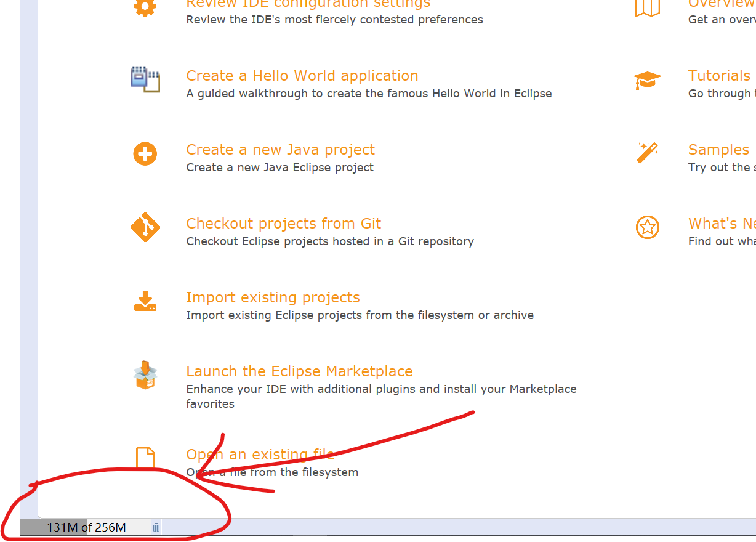
Task: Click the import download-tray icon
Action: [x=145, y=301]
